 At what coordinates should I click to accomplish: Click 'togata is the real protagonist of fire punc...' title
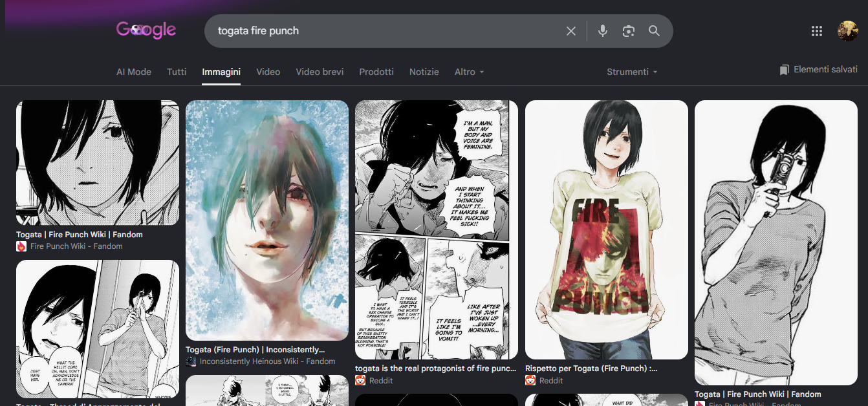click(x=436, y=369)
